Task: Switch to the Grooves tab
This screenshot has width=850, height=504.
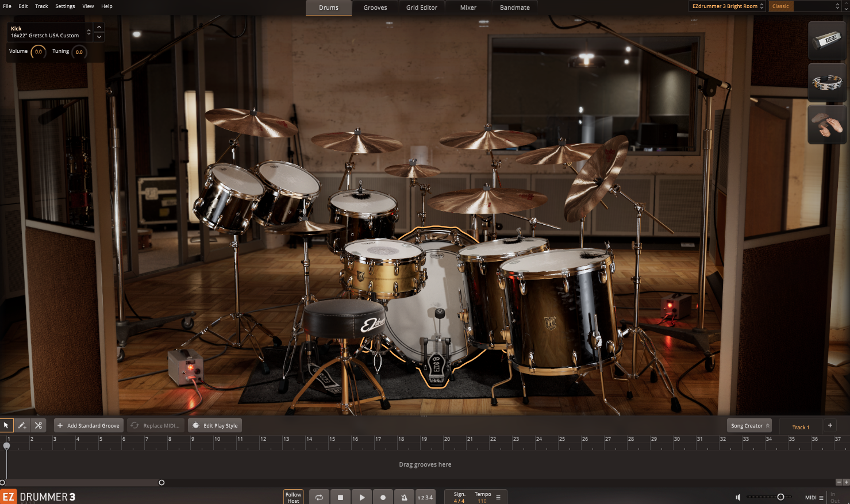Action: click(x=375, y=7)
